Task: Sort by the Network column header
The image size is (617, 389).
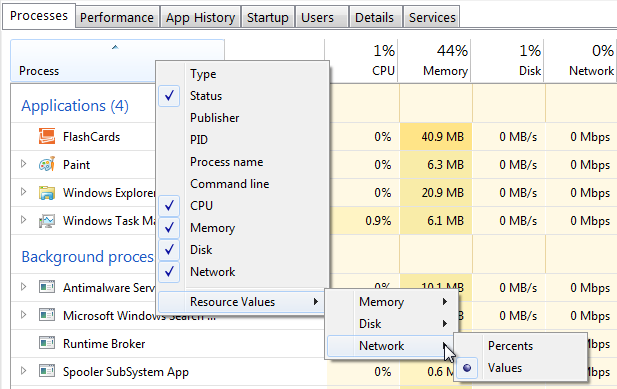Action: [580, 60]
